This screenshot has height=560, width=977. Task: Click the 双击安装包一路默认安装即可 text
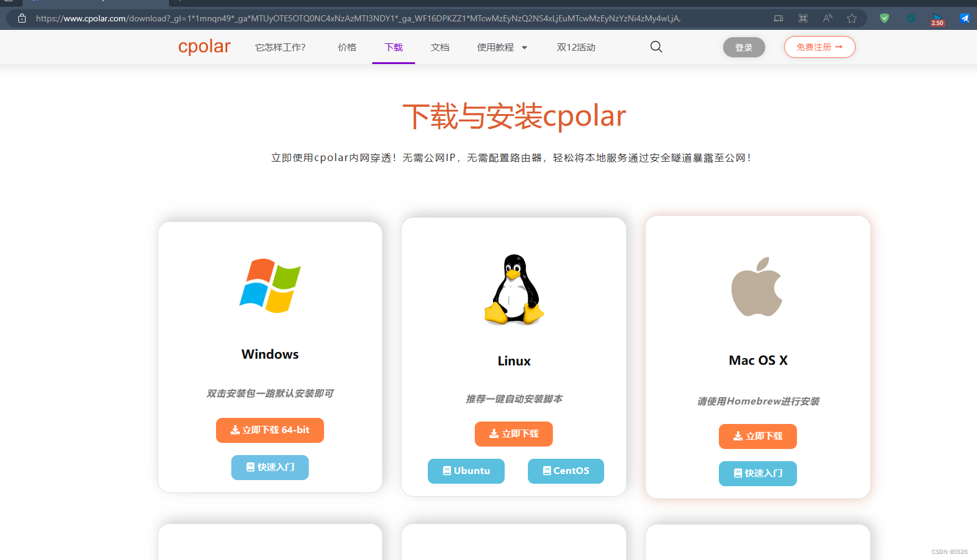(x=270, y=393)
